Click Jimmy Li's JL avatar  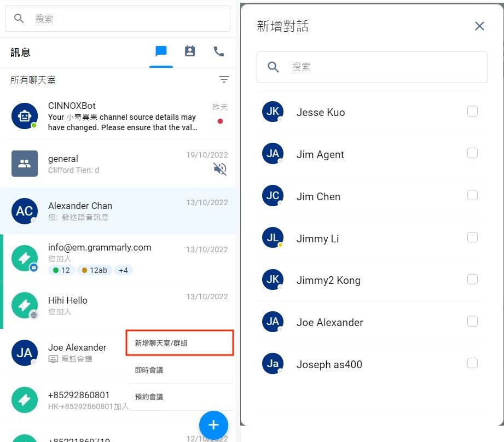273,237
